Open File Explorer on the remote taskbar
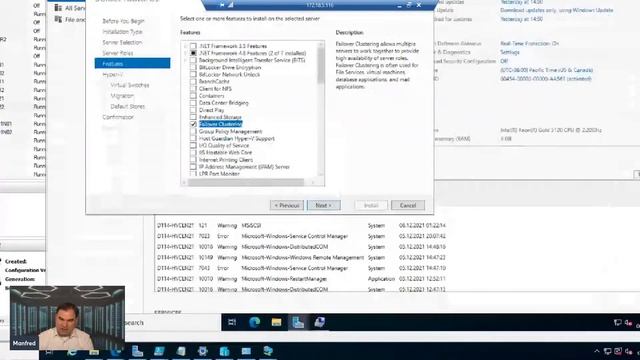Viewport: 640px width, 360px height. [x=276, y=322]
